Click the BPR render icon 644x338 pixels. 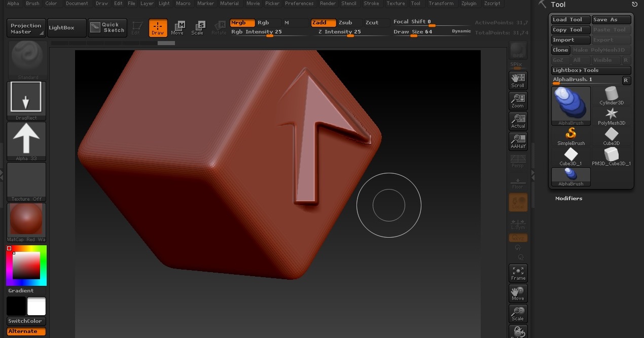click(518, 50)
